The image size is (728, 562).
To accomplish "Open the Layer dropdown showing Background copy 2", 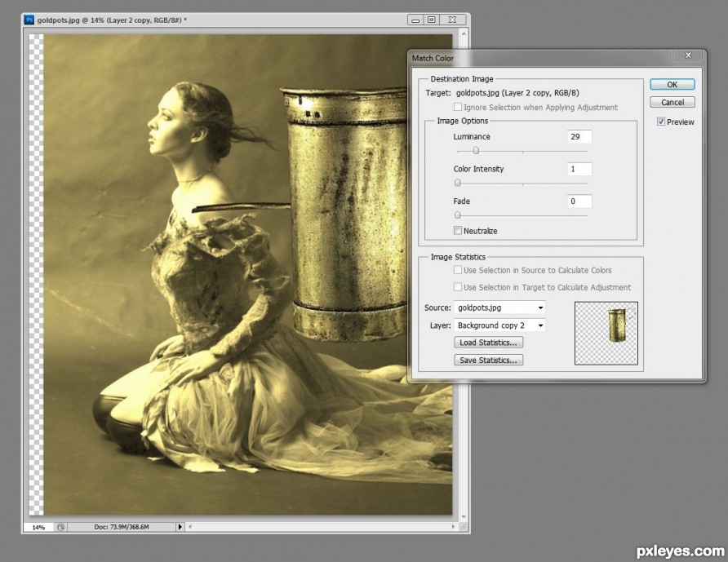I will pyautogui.click(x=499, y=325).
